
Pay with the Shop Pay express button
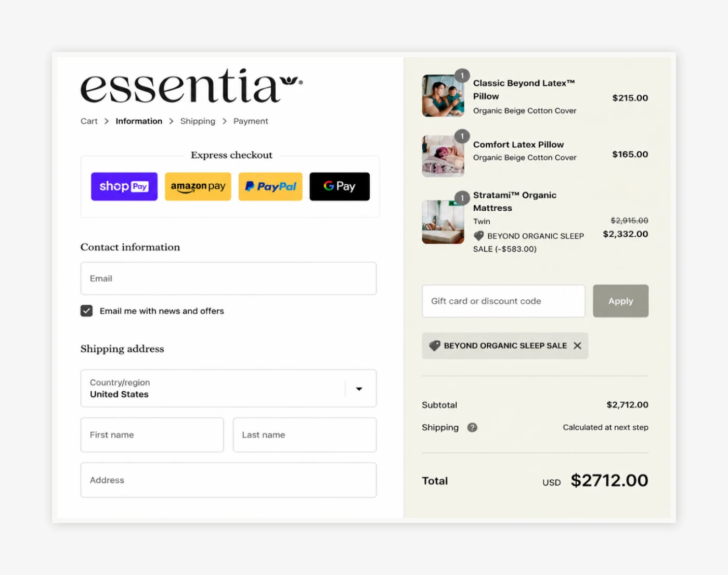[124, 186]
